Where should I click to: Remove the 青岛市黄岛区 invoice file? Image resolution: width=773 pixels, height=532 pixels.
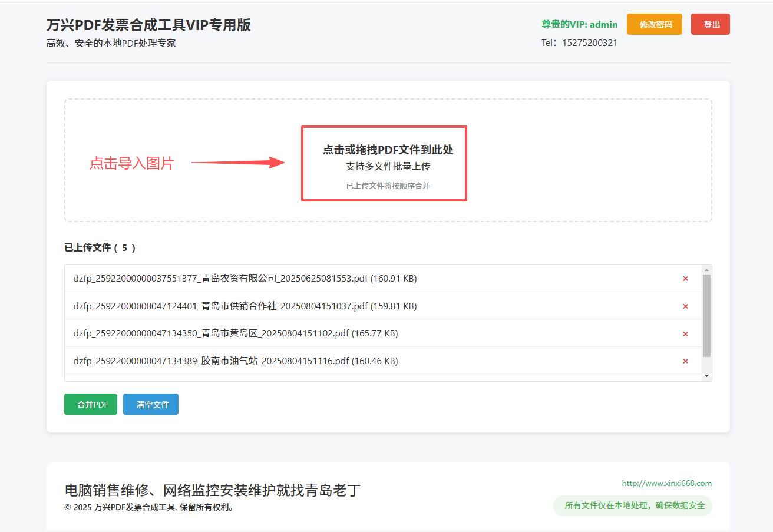tap(685, 333)
